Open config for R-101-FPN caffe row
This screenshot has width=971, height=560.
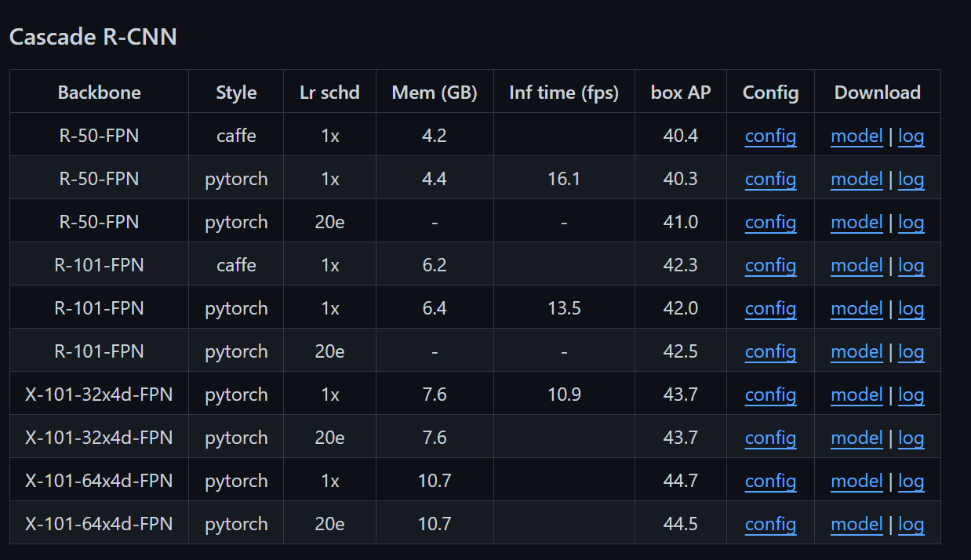(x=770, y=265)
